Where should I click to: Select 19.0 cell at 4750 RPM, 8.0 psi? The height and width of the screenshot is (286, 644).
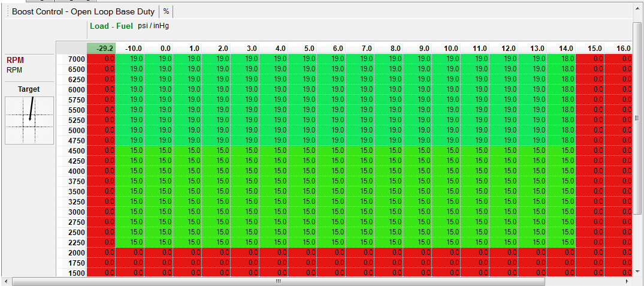pyautogui.click(x=389, y=140)
